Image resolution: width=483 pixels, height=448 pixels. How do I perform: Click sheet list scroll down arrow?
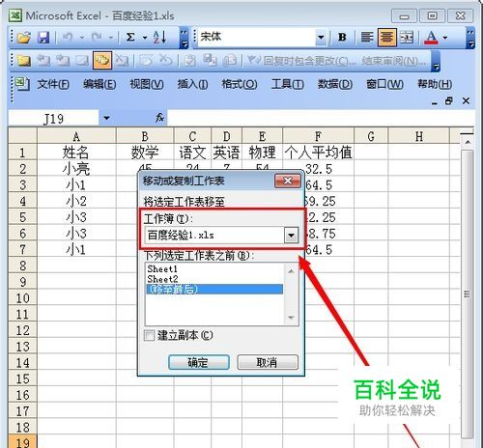291,318
